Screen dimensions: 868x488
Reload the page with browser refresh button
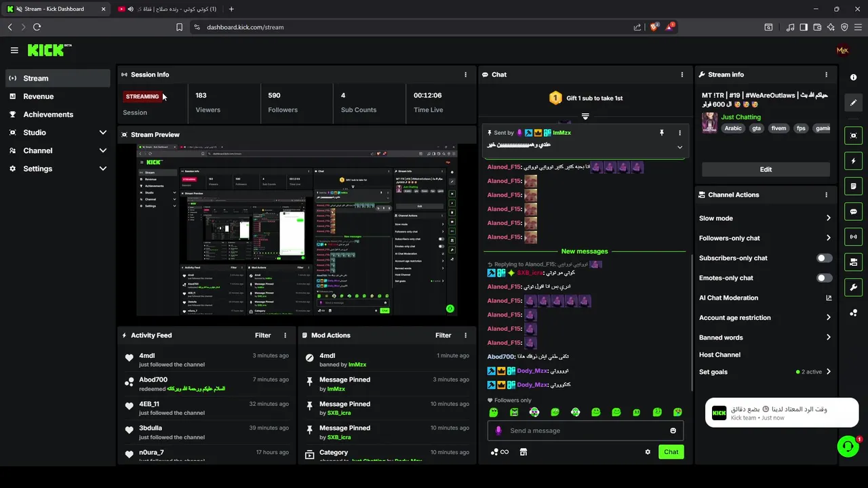[37, 27]
